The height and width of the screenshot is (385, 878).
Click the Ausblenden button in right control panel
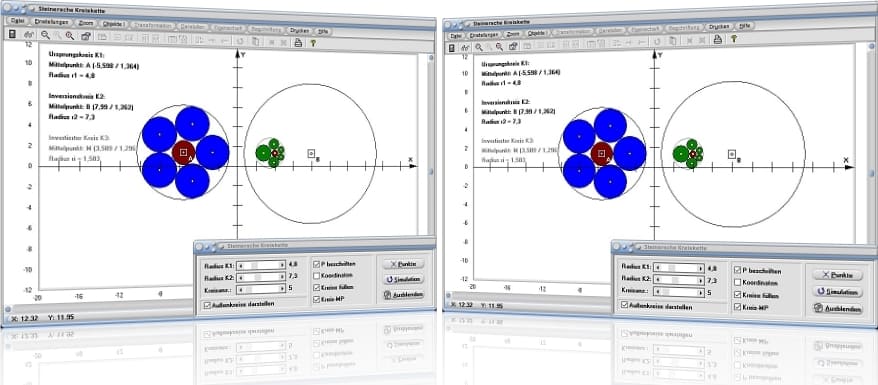pos(838,309)
